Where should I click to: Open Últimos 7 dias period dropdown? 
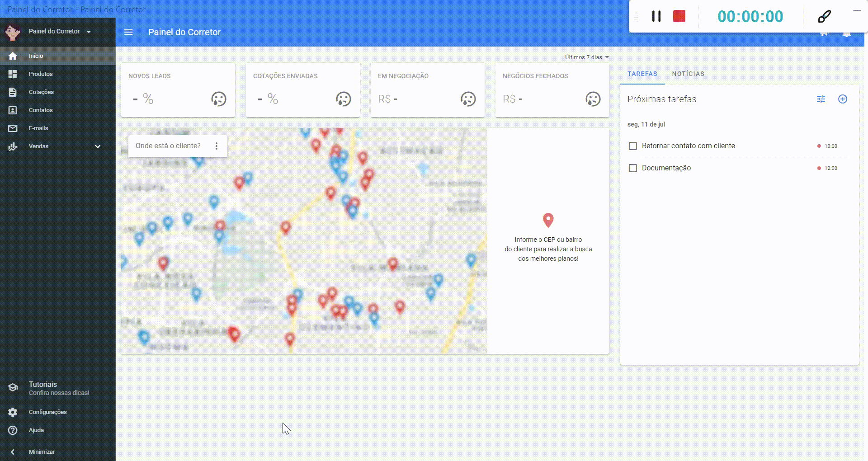[587, 57]
